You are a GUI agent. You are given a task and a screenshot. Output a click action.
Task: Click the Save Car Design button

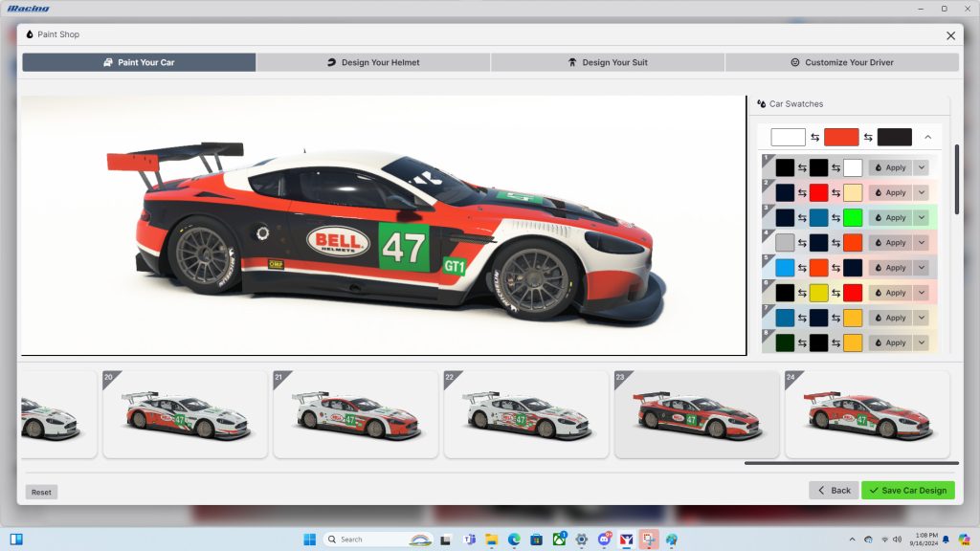907,490
